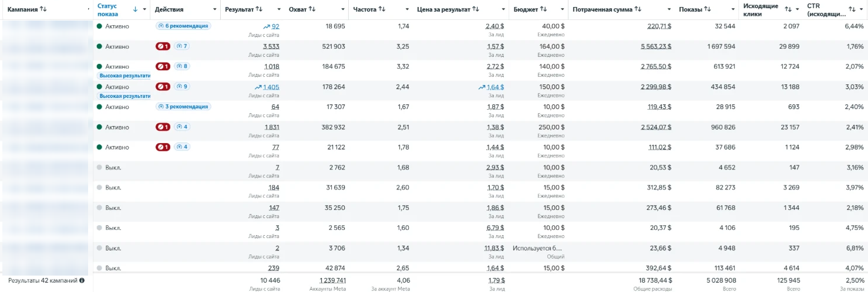Viewport: 868px width, 292px height.
Task: Click the impressions value 1 697 594
Action: point(721,46)
